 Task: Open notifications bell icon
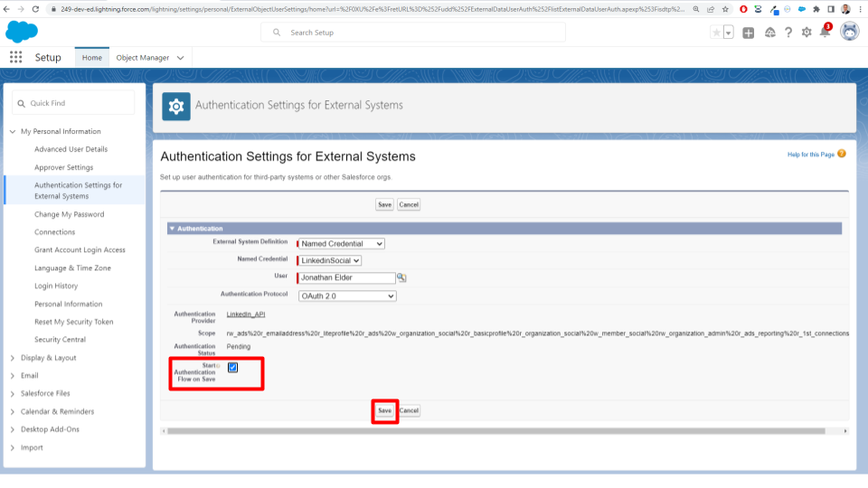(825, 33)
